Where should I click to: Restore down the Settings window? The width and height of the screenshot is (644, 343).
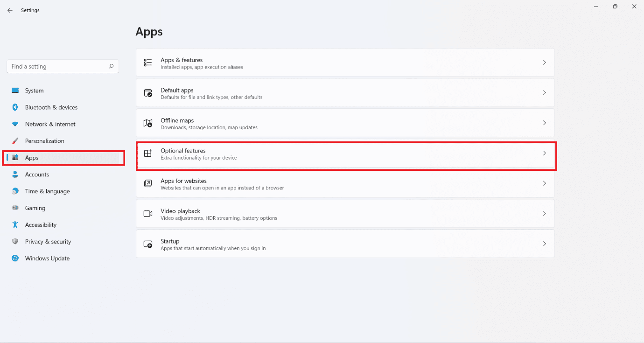[x=615, y=7]
